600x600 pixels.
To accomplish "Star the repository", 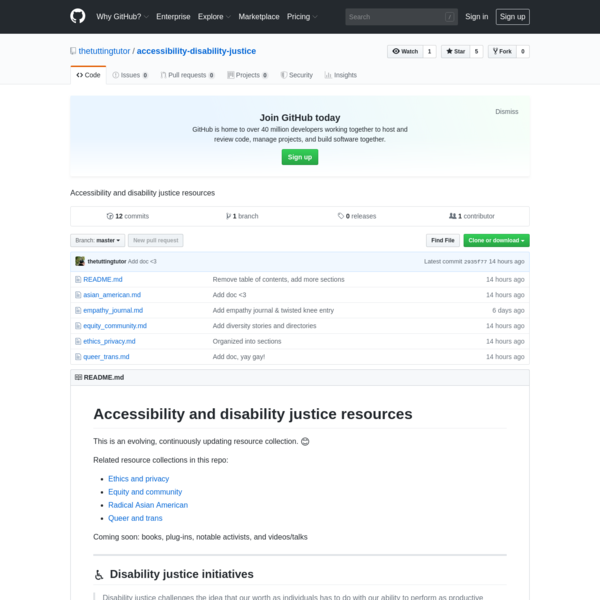I will pyautogui.click(x=455, y=51).
